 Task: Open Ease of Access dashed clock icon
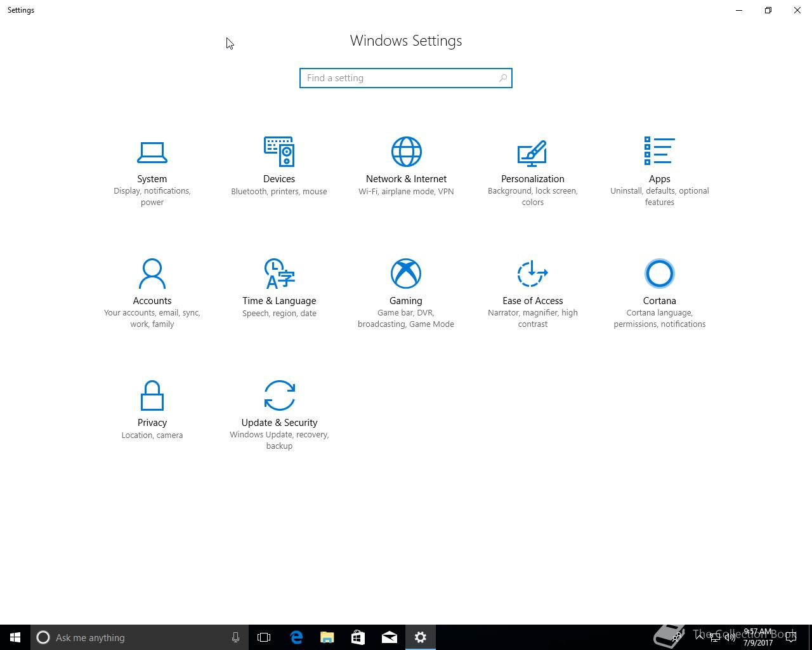coord(532,274)
